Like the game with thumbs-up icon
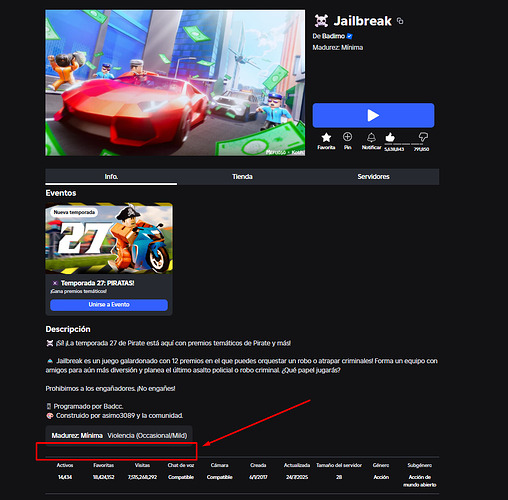 click(390, 137)
